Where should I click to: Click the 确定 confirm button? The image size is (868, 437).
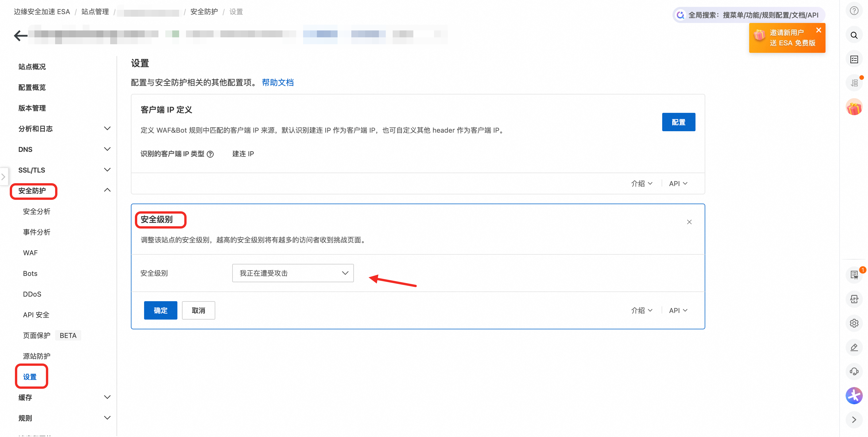point(160,310)
